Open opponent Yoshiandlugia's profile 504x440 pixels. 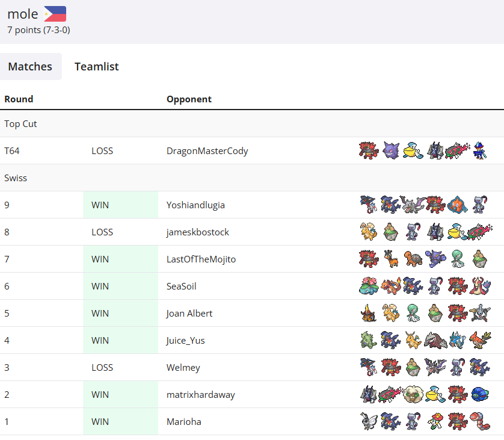[x=195, y=205]
